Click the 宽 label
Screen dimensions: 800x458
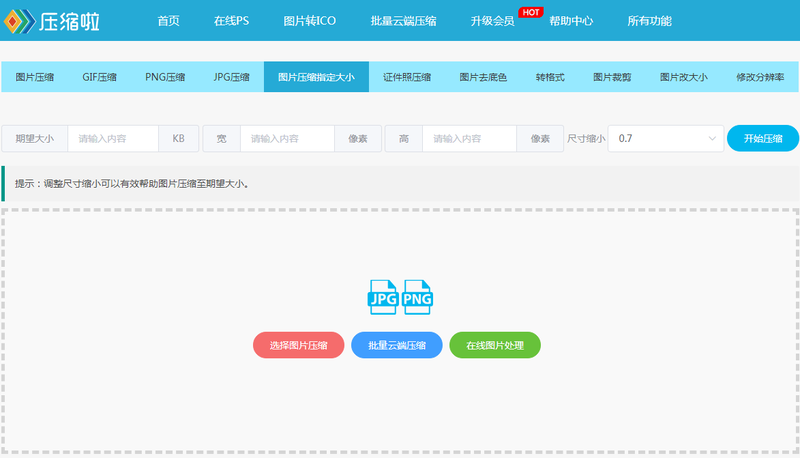click(x=221, y=139)
